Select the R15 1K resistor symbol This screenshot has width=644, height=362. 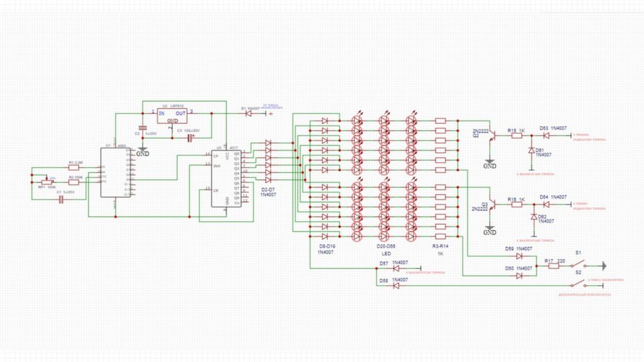(x=517, y=136)
